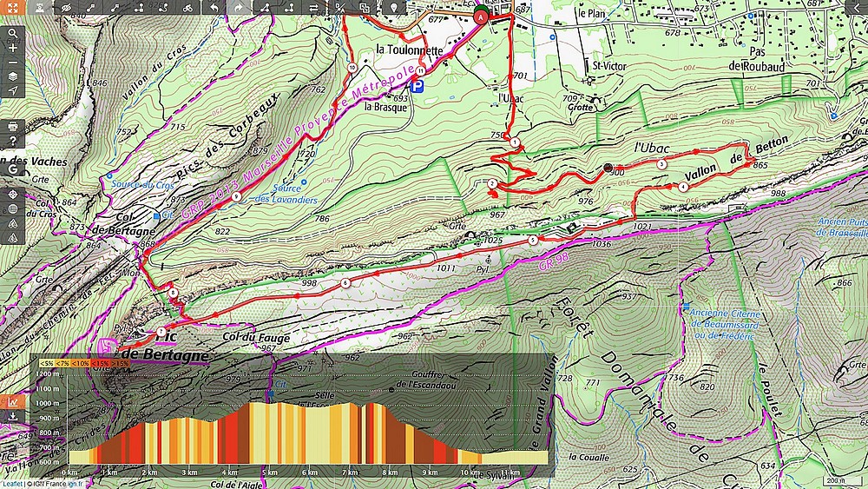Click the reverse route arrows icon
Viewport: 868px width, 489px height.
314,7
